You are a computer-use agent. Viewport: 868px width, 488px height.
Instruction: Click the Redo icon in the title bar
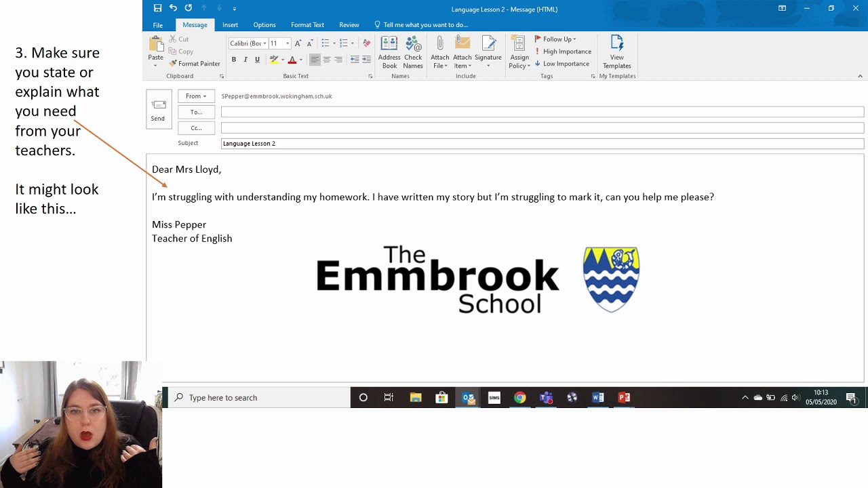point(189,8)
